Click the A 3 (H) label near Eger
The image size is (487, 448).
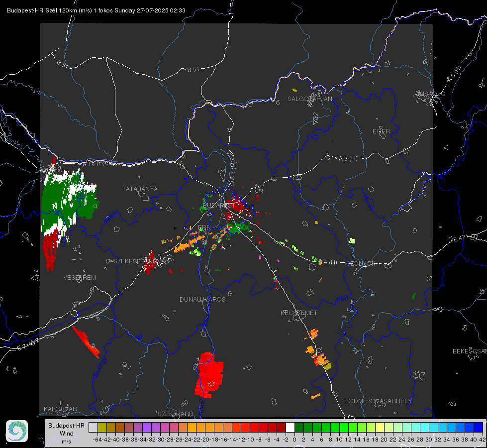coord(348,159)
